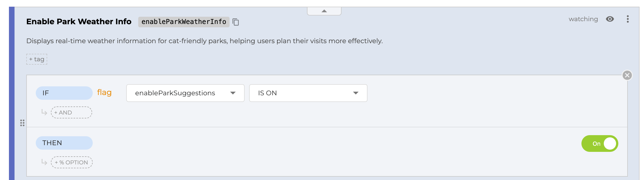Add a condition using + AND

pos(71,113)
